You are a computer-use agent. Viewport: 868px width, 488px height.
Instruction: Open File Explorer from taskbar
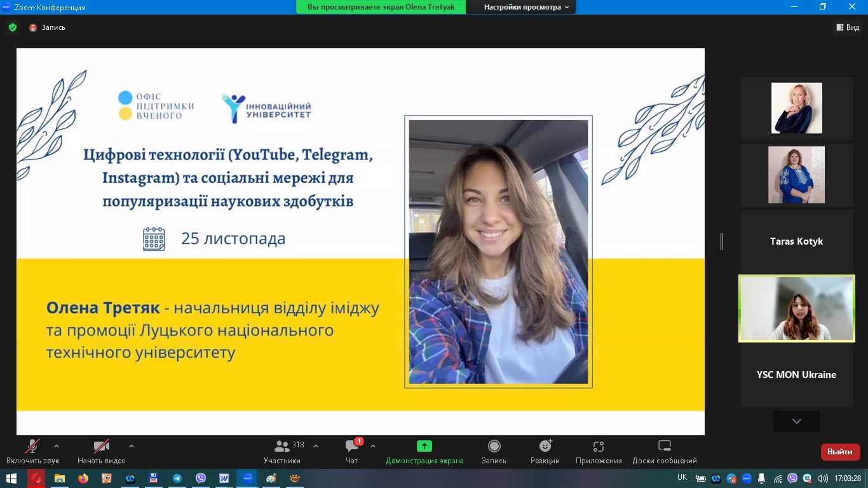point(60,478)
